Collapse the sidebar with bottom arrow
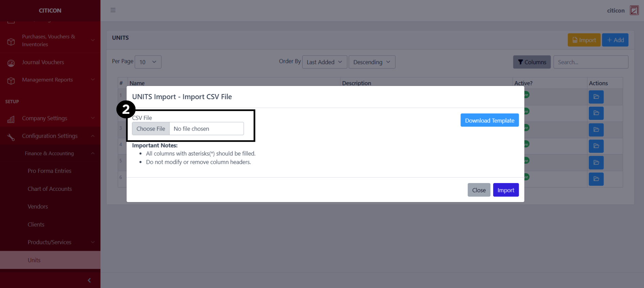Screen dimensions: 644x288 [x=89, y=280]
